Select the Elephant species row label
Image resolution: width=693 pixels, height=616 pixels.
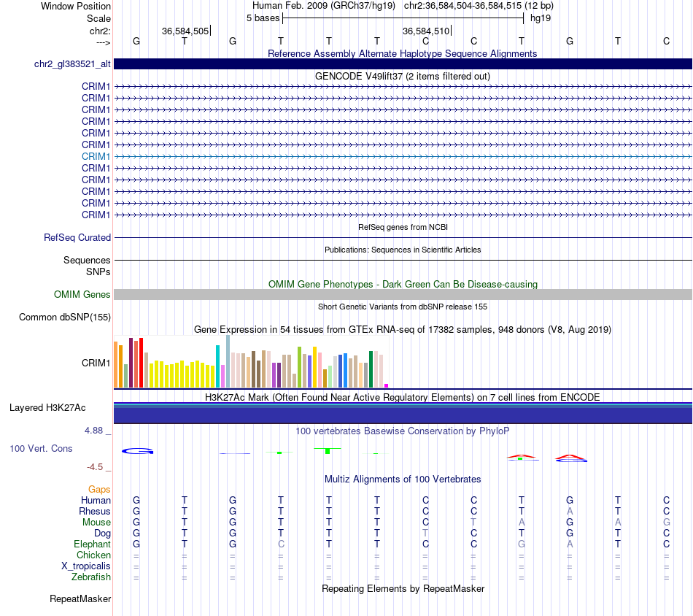[92, 544]
